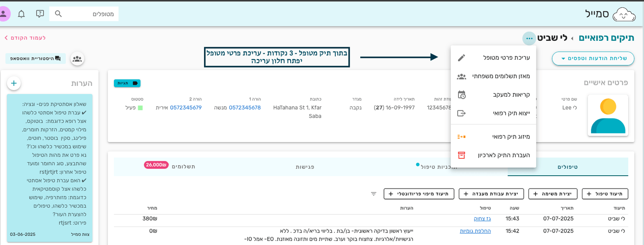The width and height of the screenshot is (644, 245).
Task: Click the family members round icon
Action: coord(77,59)
